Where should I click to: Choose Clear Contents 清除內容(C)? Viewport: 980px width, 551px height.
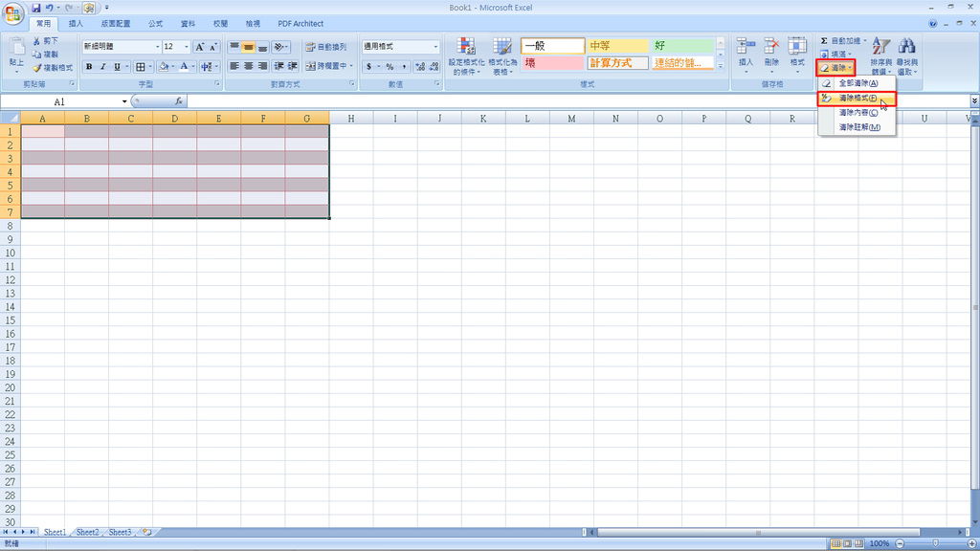tap(857, 113)
